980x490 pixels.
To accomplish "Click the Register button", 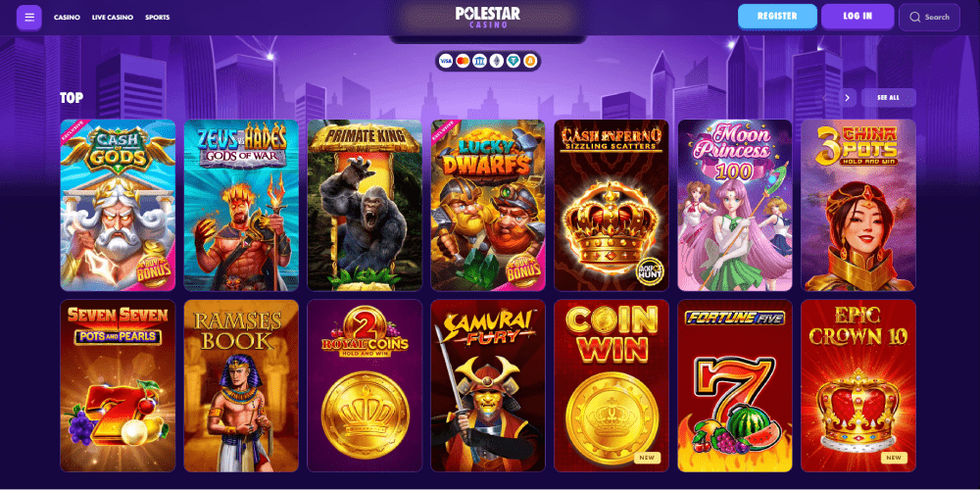I will 777,17.
